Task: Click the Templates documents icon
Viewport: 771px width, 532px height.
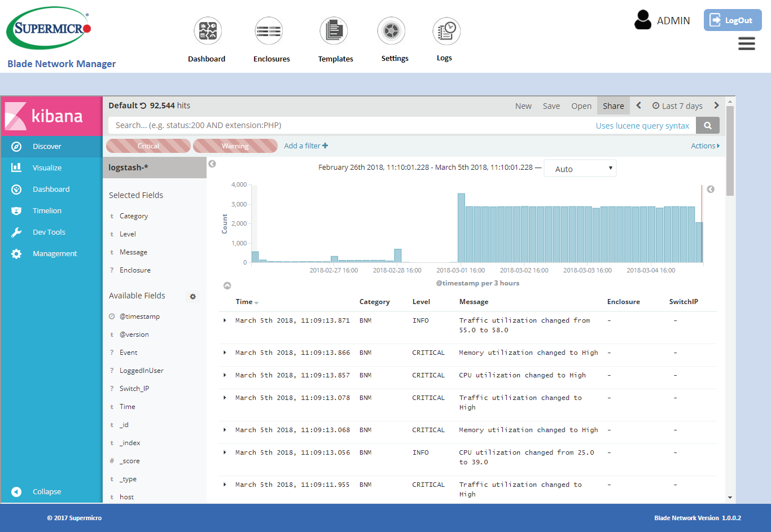Action: pos(334,31)
